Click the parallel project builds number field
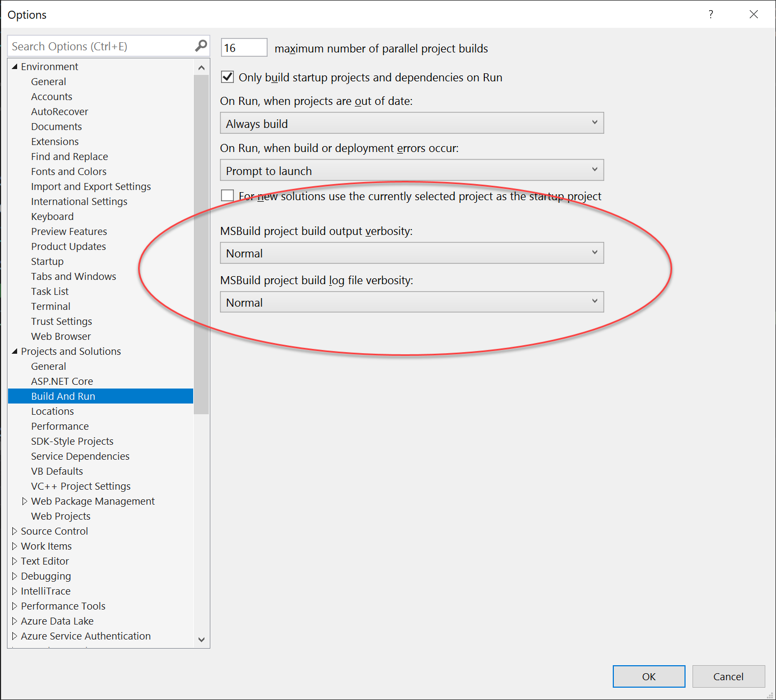This screenshot has height=700, width=776. click(244, 48)
